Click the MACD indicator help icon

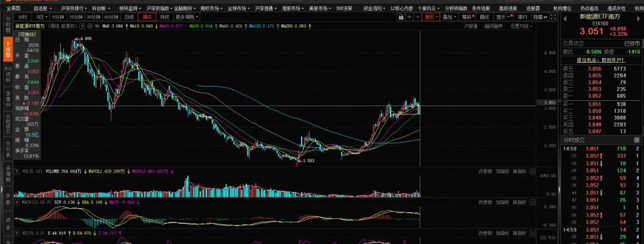[x=17, y=202]
